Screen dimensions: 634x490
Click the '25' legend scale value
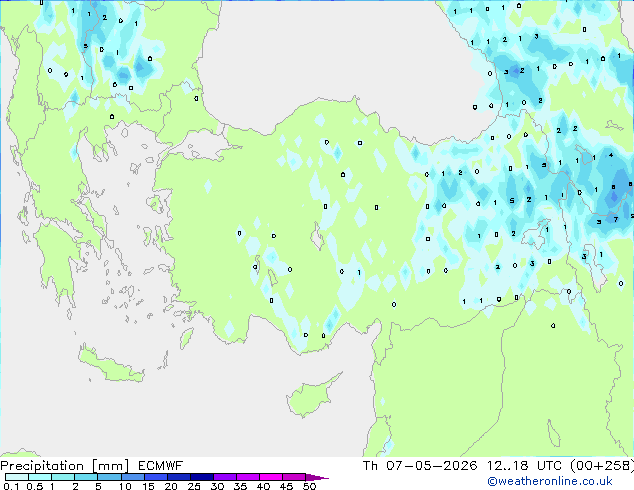[194, 486]
